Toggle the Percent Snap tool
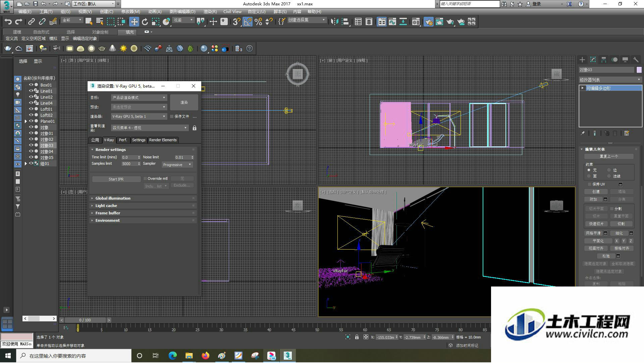This screenshot has width=644, height=363. tap(258, 22)
